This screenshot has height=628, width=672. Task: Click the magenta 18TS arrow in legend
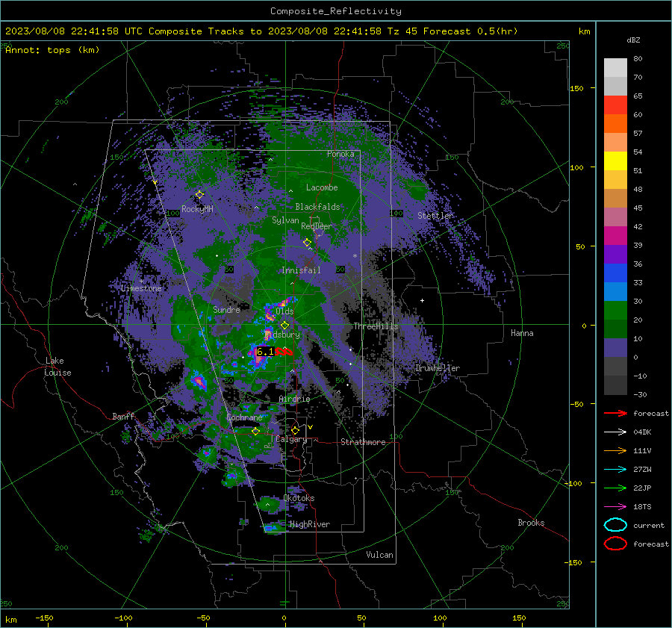point(615,507)
